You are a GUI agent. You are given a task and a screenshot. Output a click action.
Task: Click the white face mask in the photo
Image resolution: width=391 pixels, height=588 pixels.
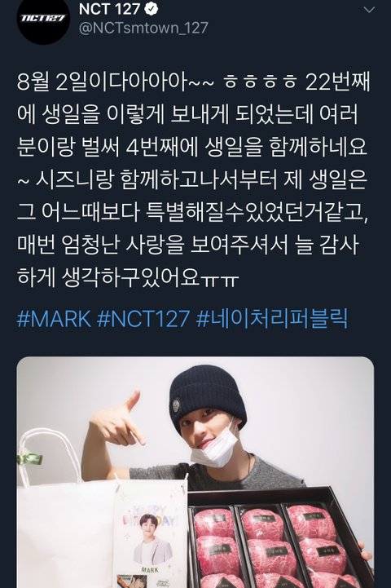(x=215, y=448)
